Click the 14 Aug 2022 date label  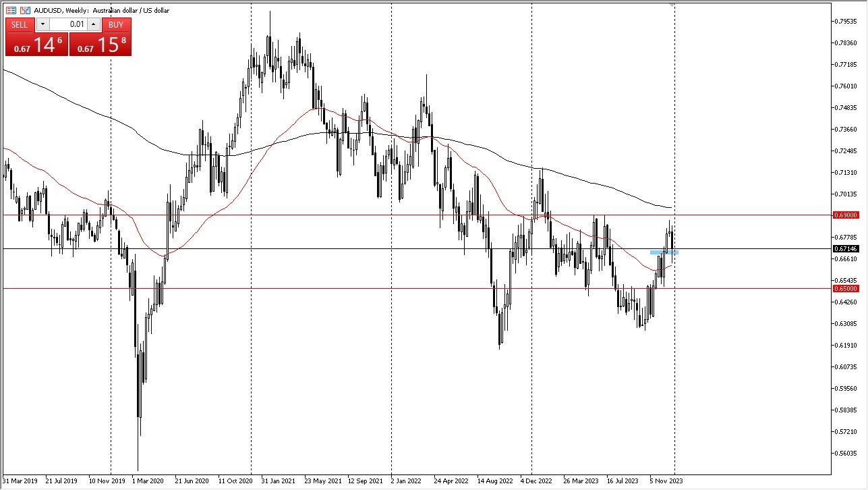tap(496, 482)
